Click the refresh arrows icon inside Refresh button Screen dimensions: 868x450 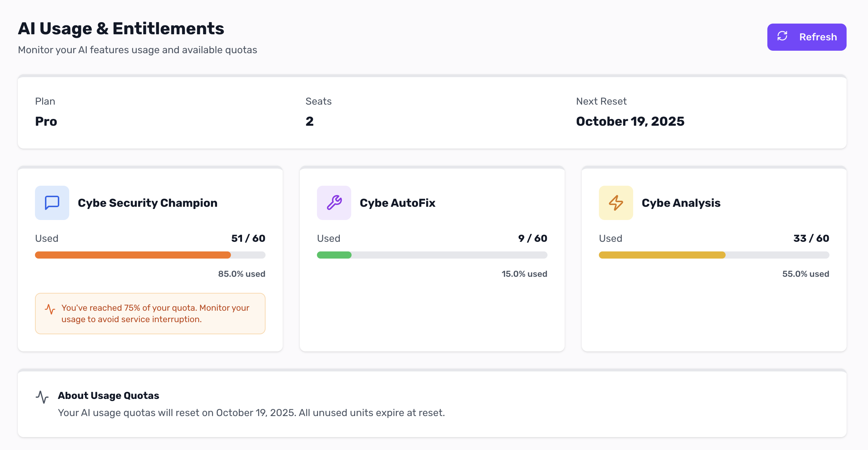tap(782, 36)
